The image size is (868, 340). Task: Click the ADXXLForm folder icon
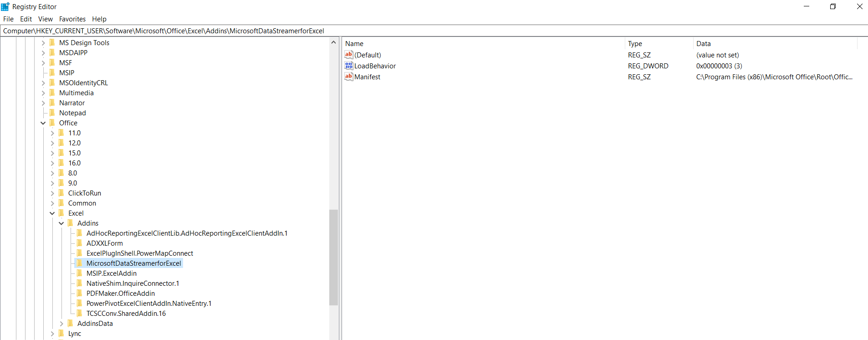click(x=79, y=243)
